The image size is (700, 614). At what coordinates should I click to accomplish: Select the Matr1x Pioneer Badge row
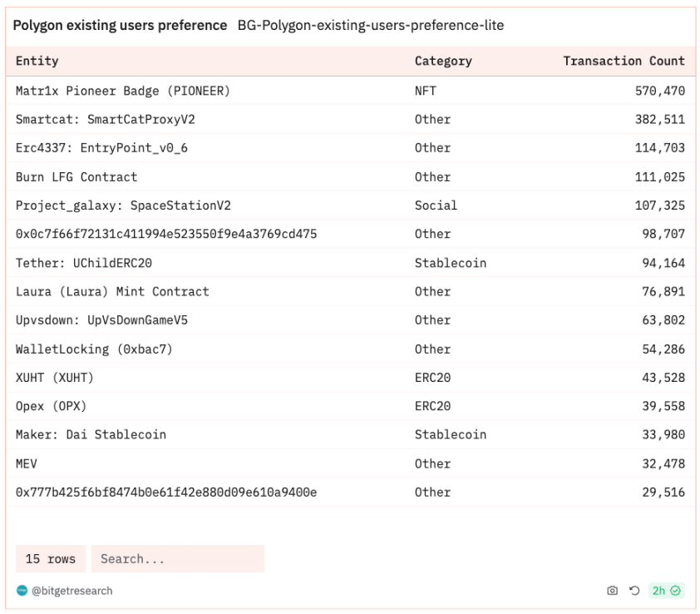[351, 91]
